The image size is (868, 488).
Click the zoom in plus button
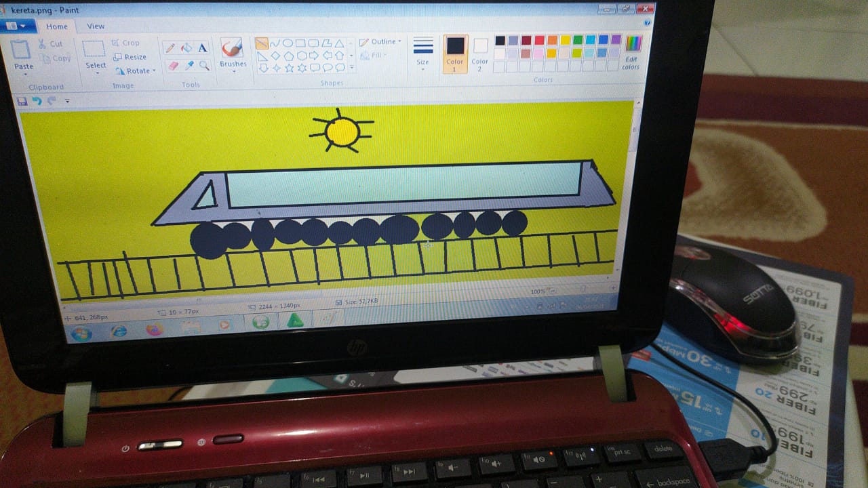point(612,289)
